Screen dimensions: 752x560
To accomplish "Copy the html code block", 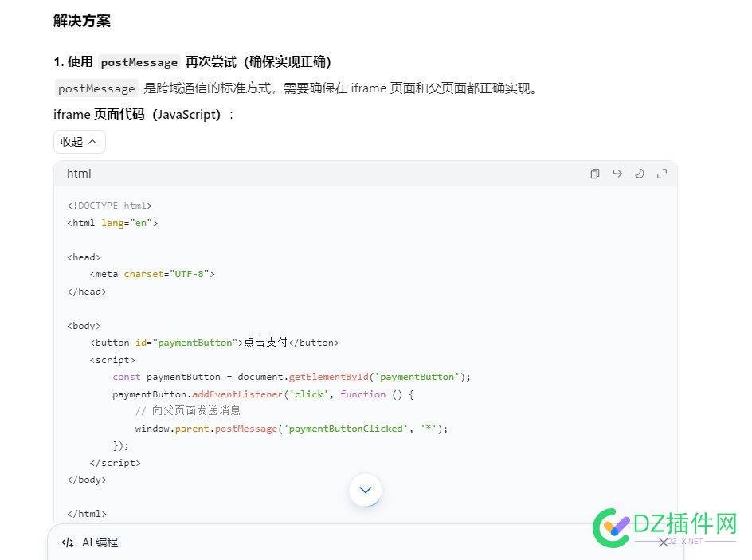I will click(x=595, y=174).
